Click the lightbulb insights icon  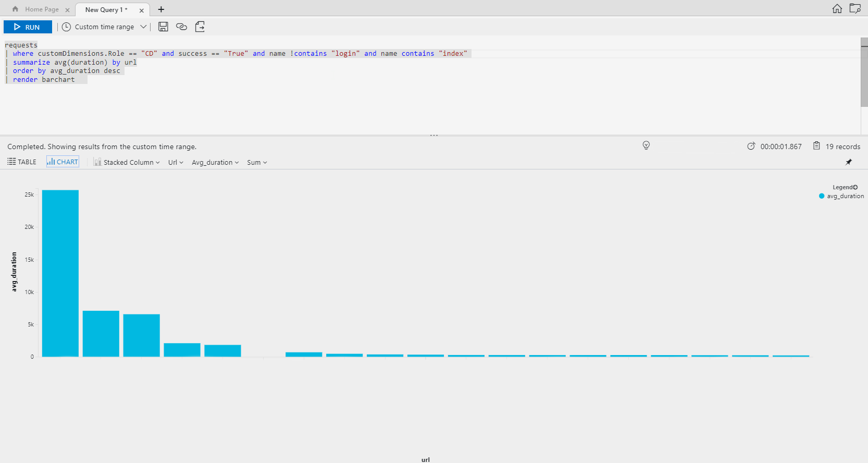pos(646,145)
